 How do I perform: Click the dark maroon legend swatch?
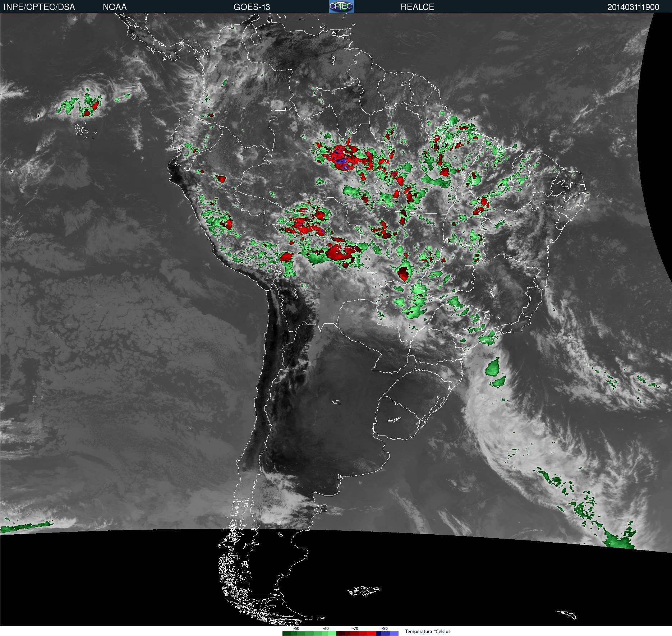point(340,633)
